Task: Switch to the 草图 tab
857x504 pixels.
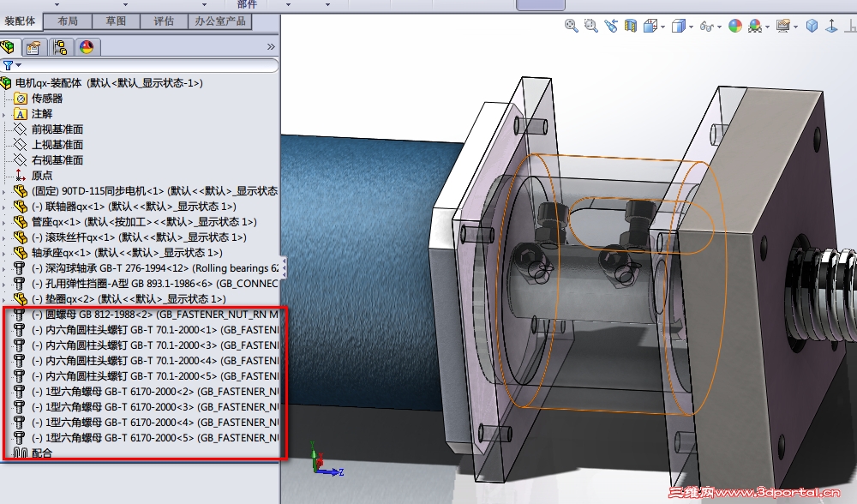Action: (x=116, y=21)
